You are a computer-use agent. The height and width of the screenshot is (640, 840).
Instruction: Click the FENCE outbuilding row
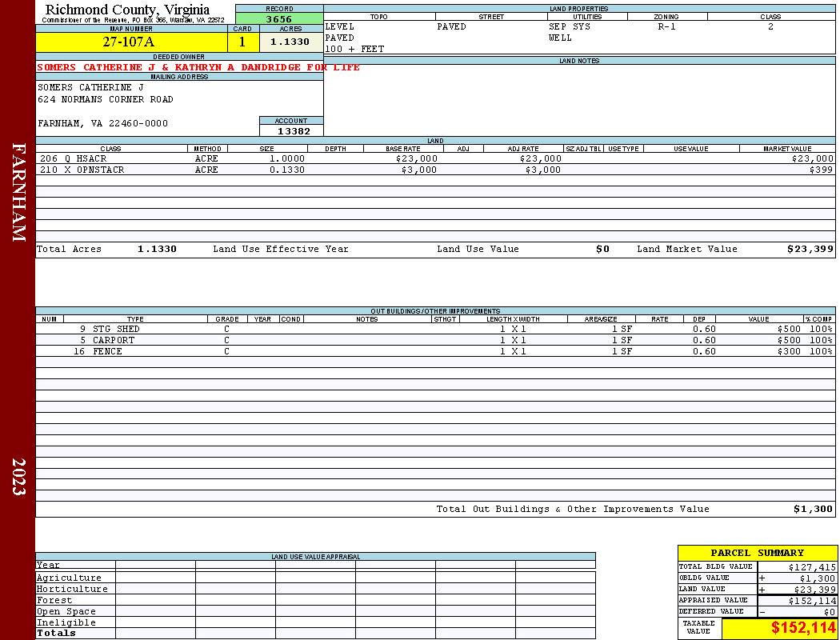click(435, 351)
